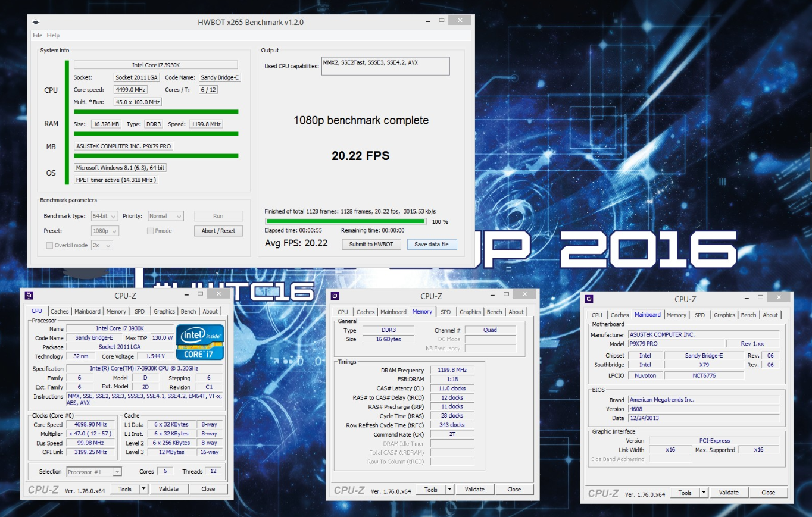Open Tools dropdown arrow in left CPU-Z window
This screenshot has height=517, width=812.
[x=143, y=489]
